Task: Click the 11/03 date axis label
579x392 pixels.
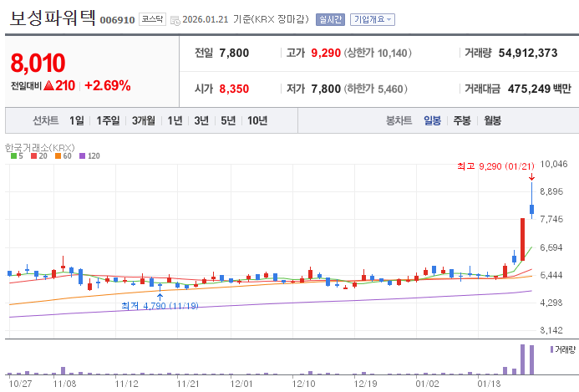Action: click(x=64, y=384)
